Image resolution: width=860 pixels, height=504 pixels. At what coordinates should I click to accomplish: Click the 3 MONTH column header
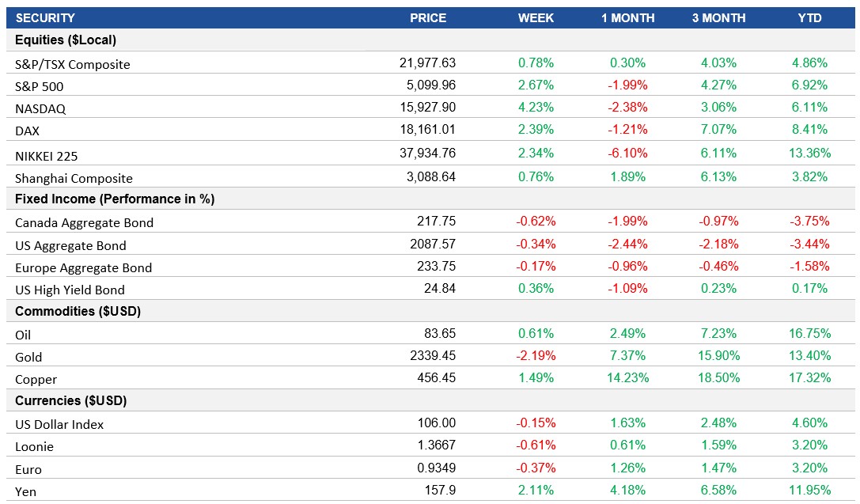coord(720,17)
